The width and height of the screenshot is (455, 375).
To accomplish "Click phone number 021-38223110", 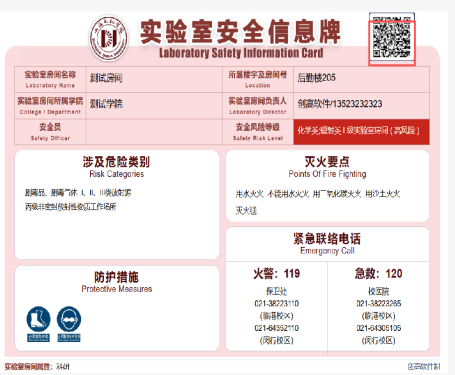I will click(276, 303).
